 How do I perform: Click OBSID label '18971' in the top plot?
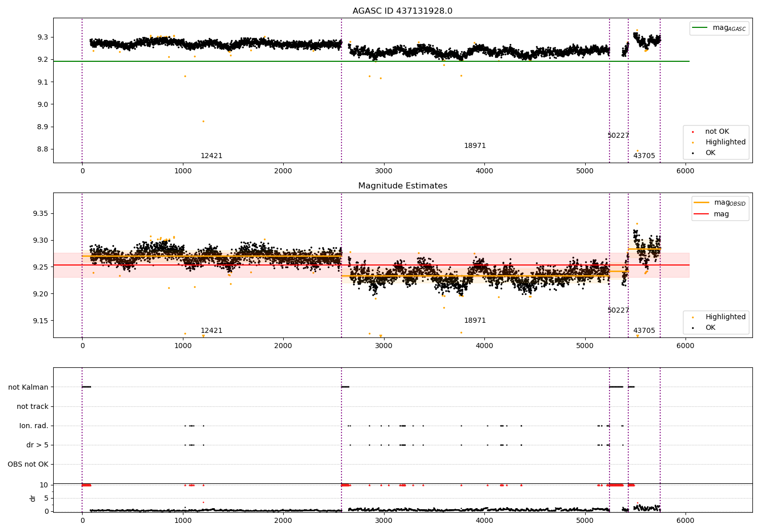point(475,146)
